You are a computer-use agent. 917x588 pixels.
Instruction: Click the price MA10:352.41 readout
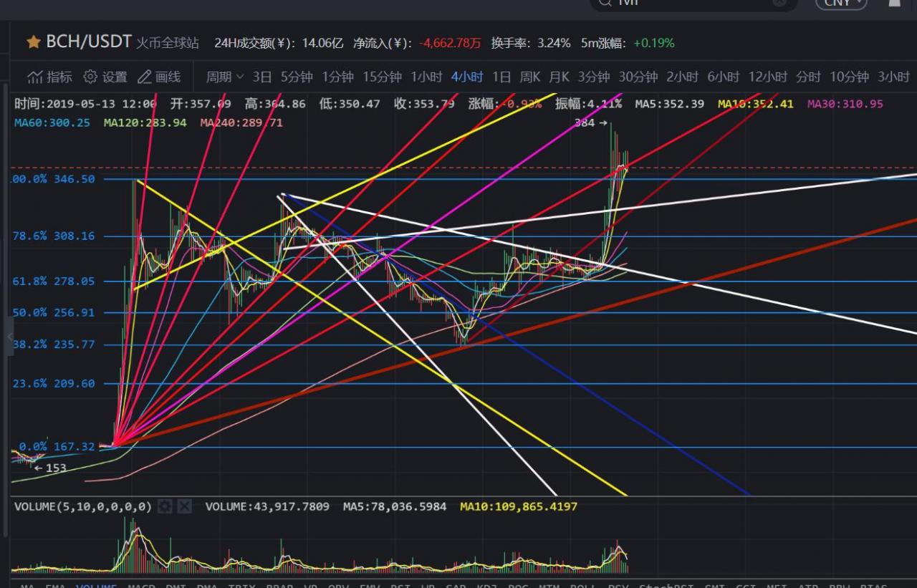pos(756,104)
